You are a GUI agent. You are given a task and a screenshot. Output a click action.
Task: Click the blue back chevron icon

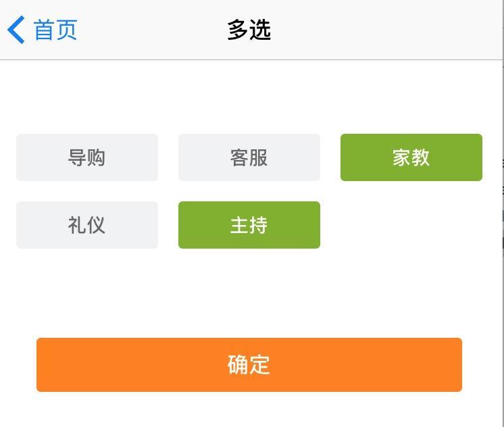coord(16,30)
